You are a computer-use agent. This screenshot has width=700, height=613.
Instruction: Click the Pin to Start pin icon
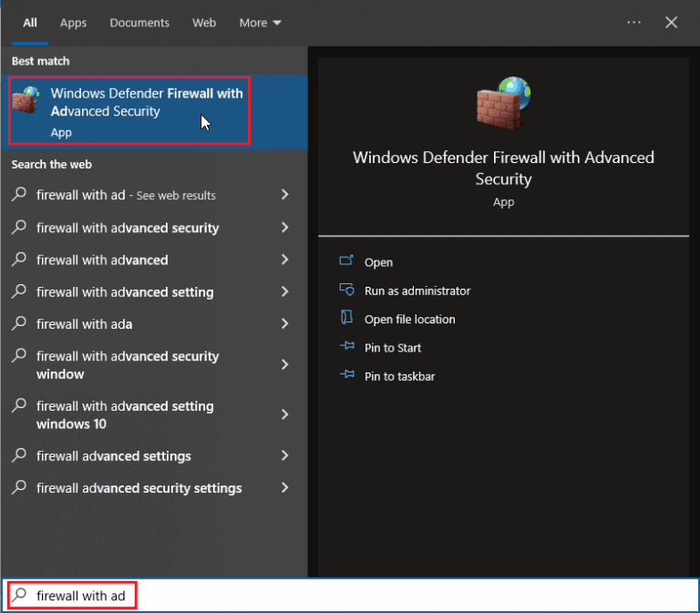point(347,346)
